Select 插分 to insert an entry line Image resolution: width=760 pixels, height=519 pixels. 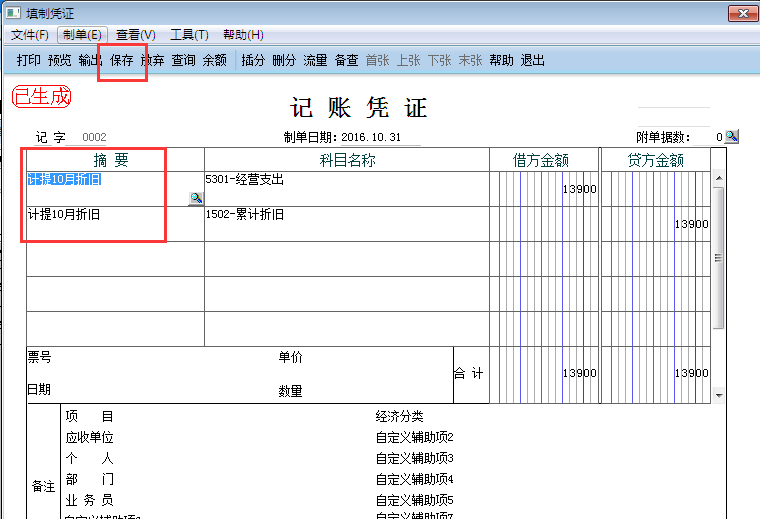pos(254,61)
